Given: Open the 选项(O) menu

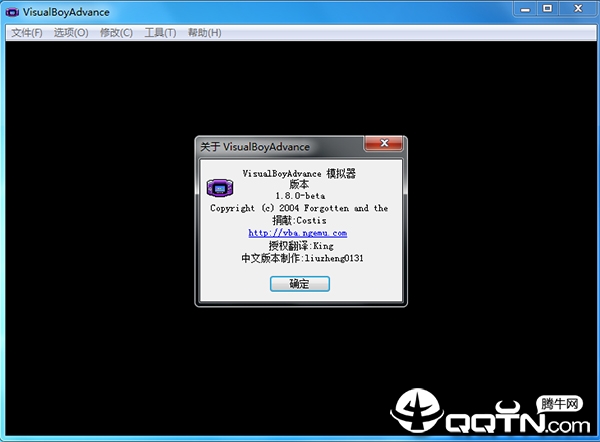Looking at the screenshot, I should pyautogui.click(x=71, y=32).
